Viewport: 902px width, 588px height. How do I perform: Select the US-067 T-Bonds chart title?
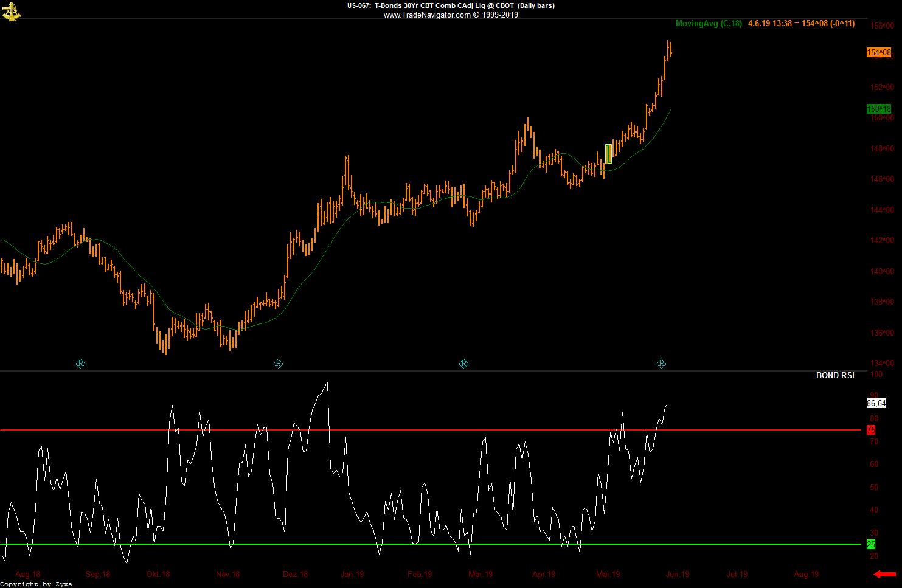451,5
